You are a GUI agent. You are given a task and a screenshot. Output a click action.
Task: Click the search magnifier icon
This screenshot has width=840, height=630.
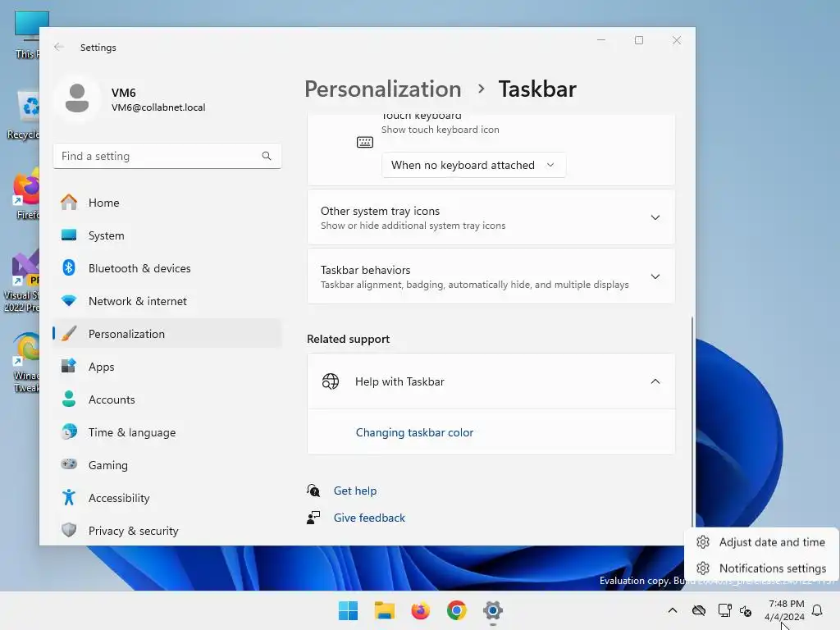267,156
